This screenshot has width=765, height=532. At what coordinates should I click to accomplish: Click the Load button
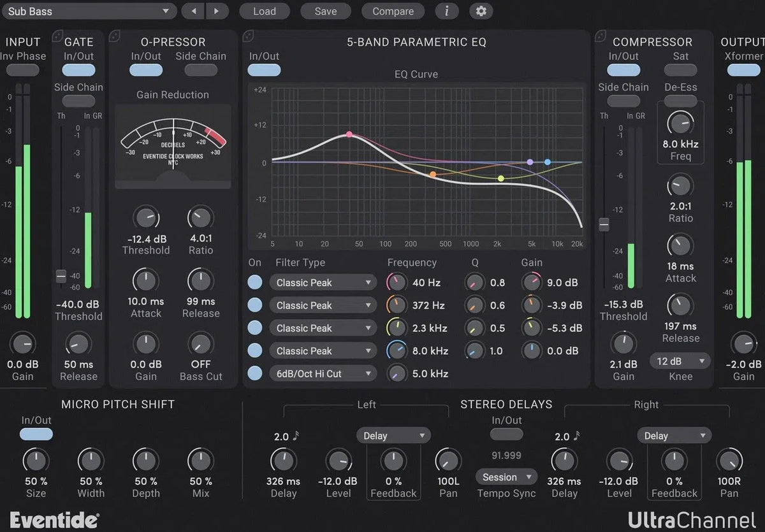265,11
